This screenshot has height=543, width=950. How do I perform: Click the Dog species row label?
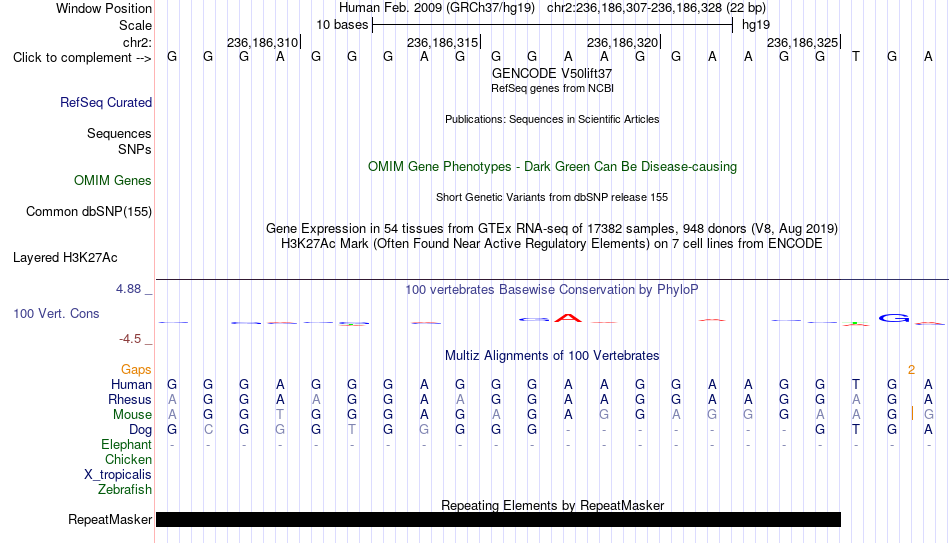click(x=140, y=430)
